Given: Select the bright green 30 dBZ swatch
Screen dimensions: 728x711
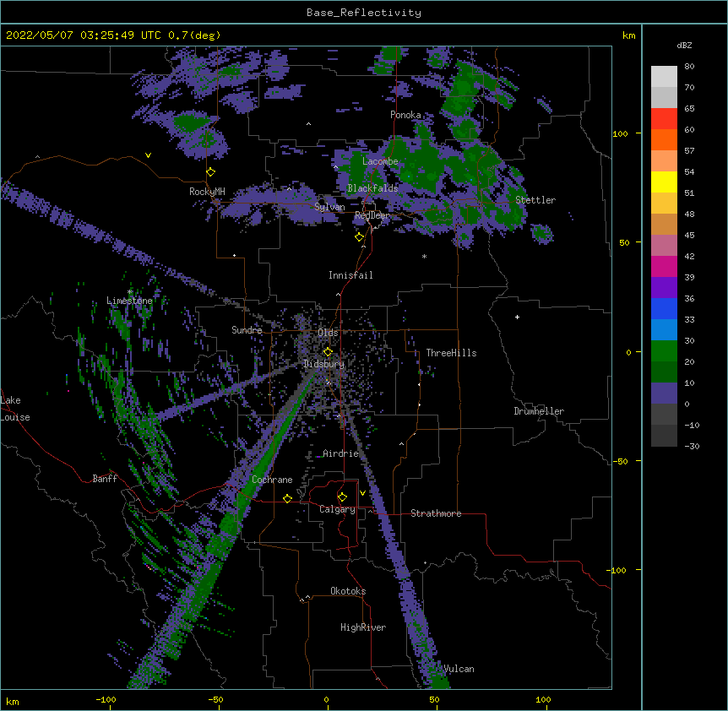Looking at the screenshot, I should (664, 351).
